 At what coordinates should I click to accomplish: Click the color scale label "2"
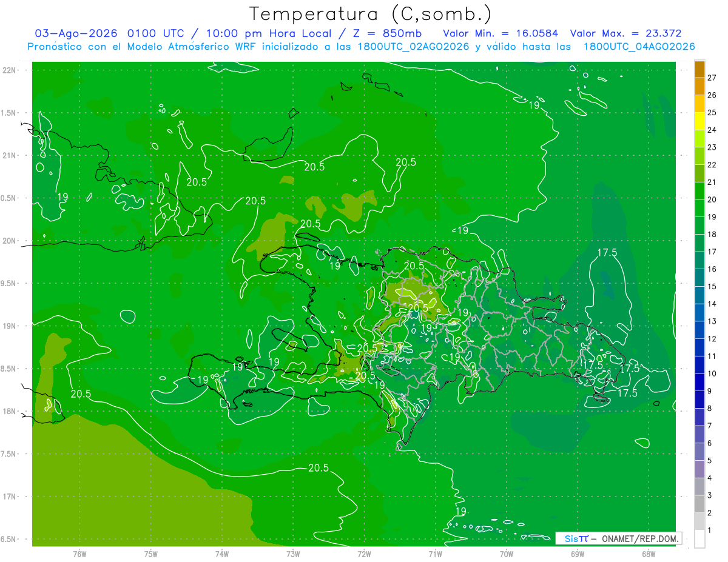tap(710, 513)
